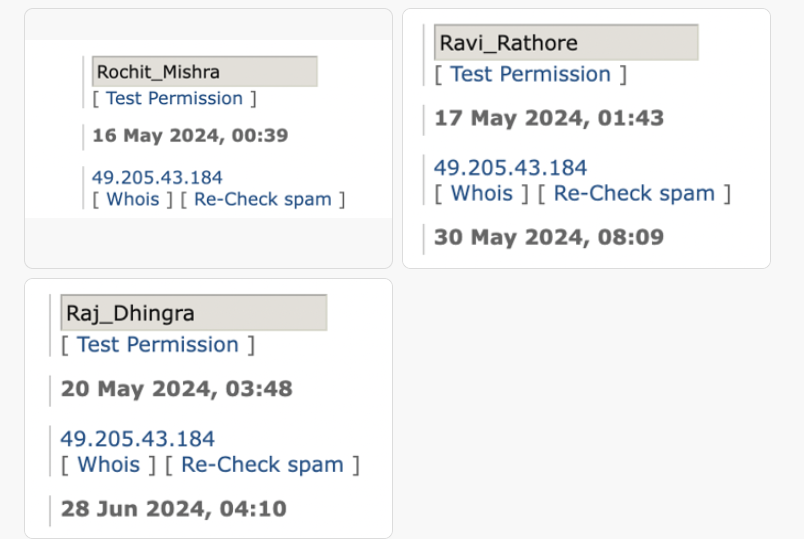Click Whois in Raj_Dhingra's card

click(x=109, y=465)
